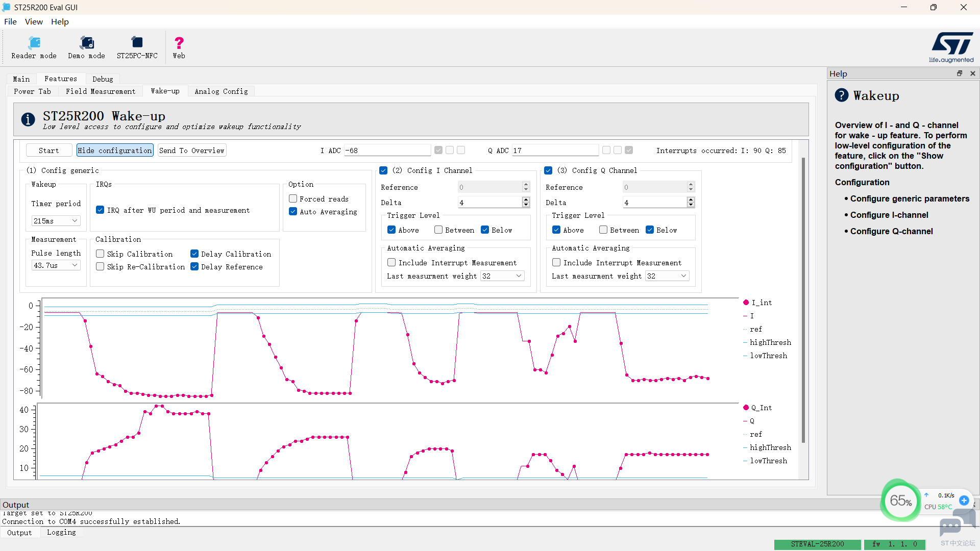Click the Q channel Reference stepper arrows

pos(691,187)
